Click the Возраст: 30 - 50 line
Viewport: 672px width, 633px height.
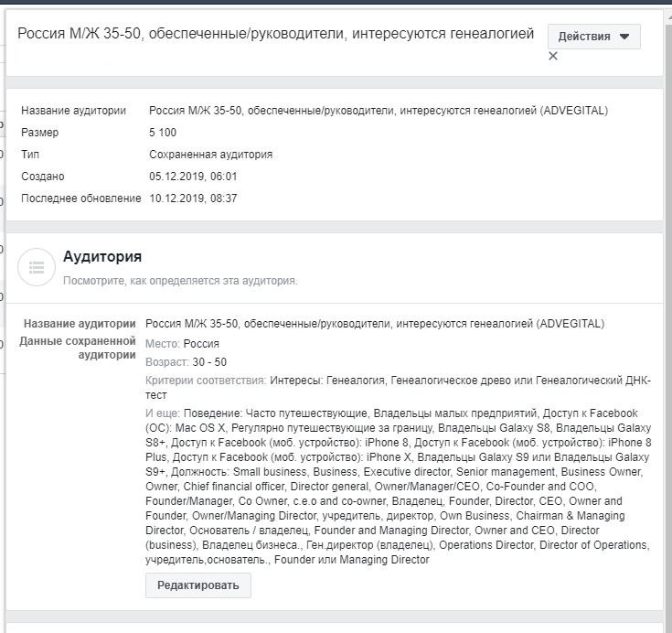[186, 362]
